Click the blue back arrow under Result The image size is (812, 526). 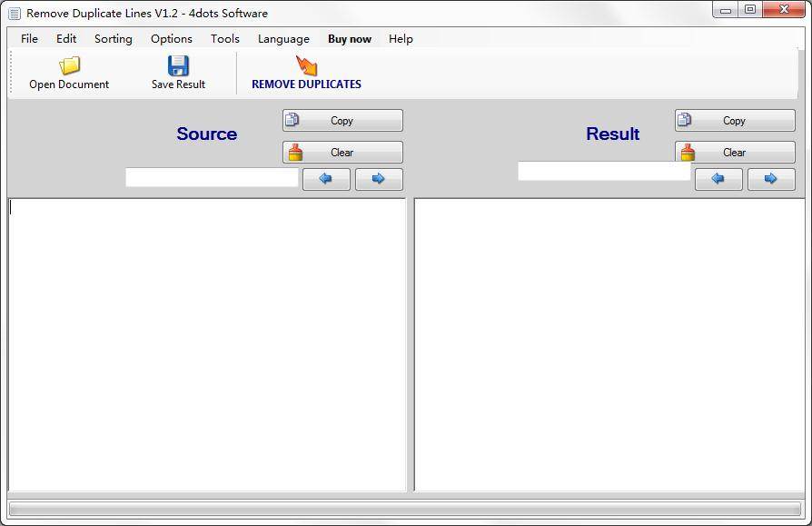(718, 179)
